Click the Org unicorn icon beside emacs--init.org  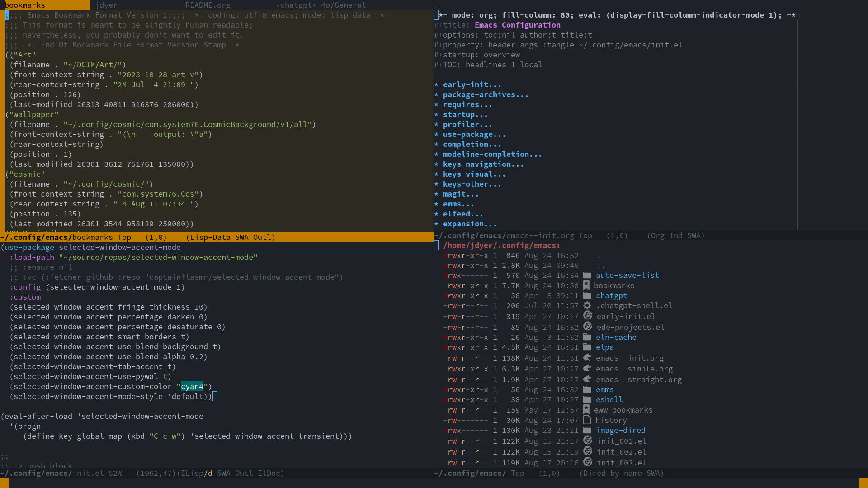tap(587, 357)
